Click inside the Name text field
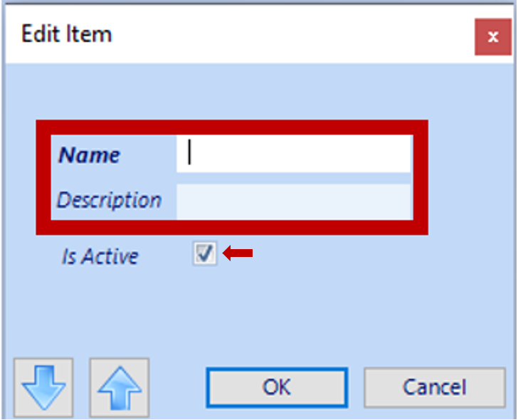 click(x=293, y=154)
